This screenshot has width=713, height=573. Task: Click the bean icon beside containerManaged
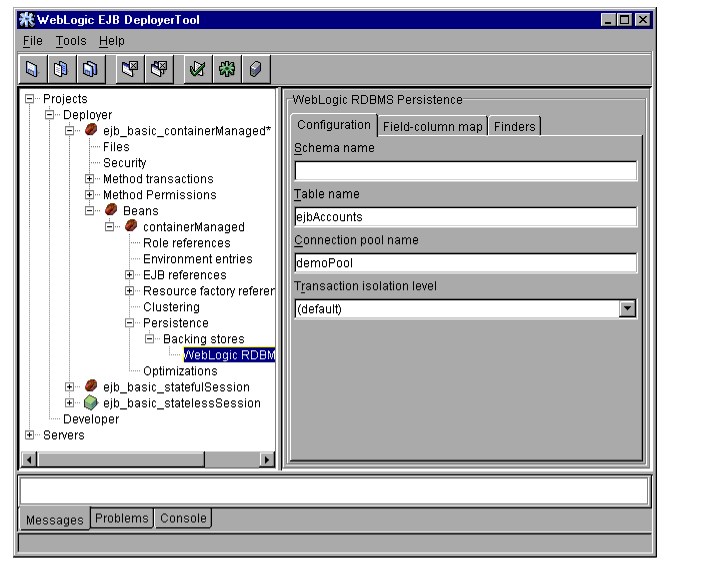click(131, 226)
